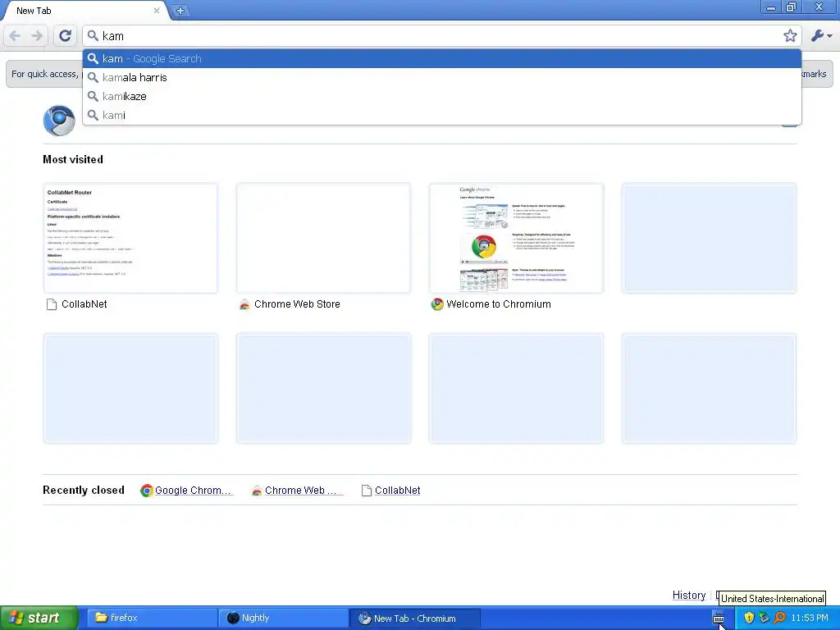840x630 pixels.
Task: Open the yellow security shield tray icon
Action: [x=749, y=618]
